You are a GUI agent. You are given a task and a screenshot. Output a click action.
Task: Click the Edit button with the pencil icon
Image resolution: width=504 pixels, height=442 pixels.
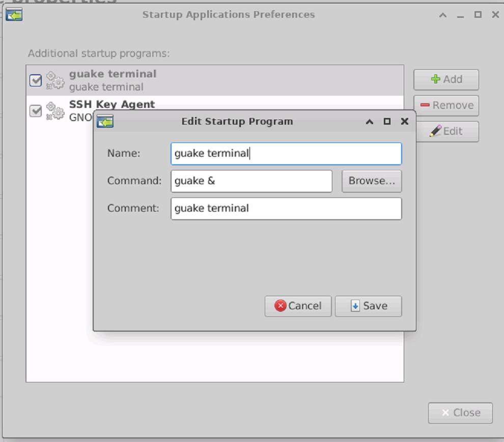point(447,131)
